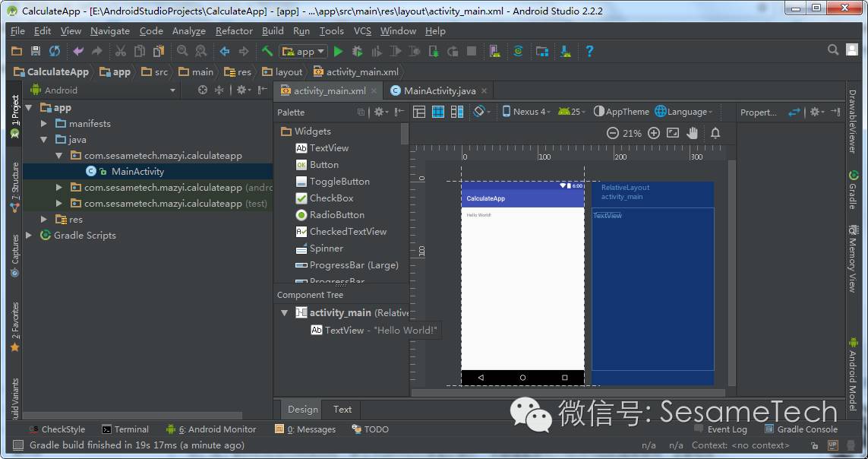This screenshot has height=459, width=868.
Task: Open the CheckStyle tool window
Action: pyautogui.click(x=57, y=429)
